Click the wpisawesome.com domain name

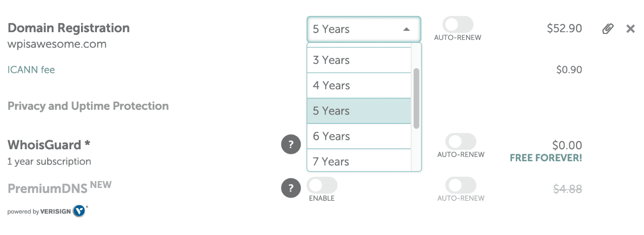[x=57, y=44]
